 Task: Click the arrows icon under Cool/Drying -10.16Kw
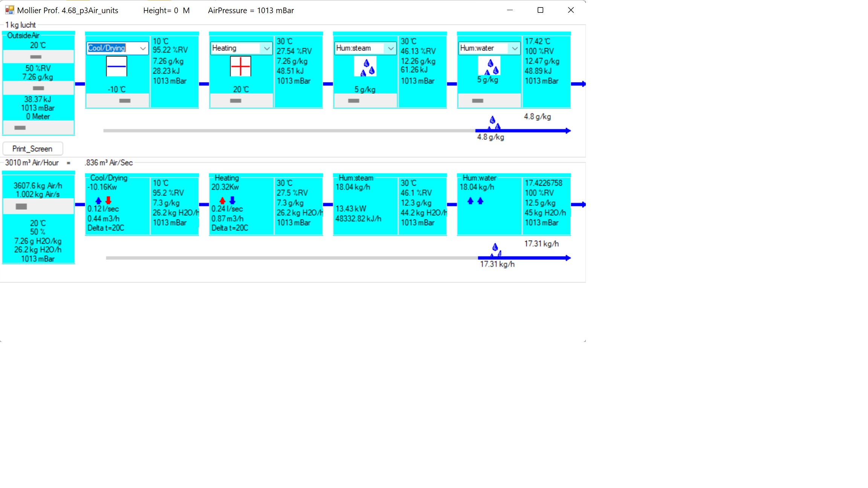(103, 200)
